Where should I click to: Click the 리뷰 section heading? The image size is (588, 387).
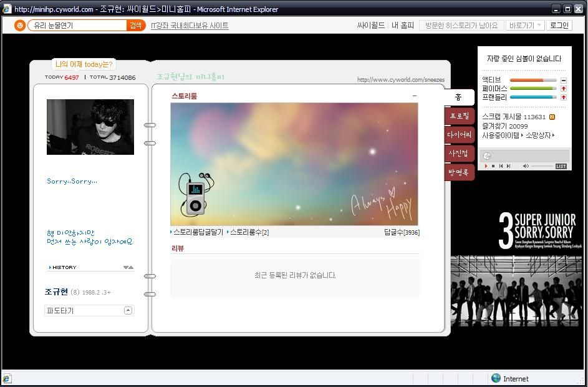[x=178, y=248]
